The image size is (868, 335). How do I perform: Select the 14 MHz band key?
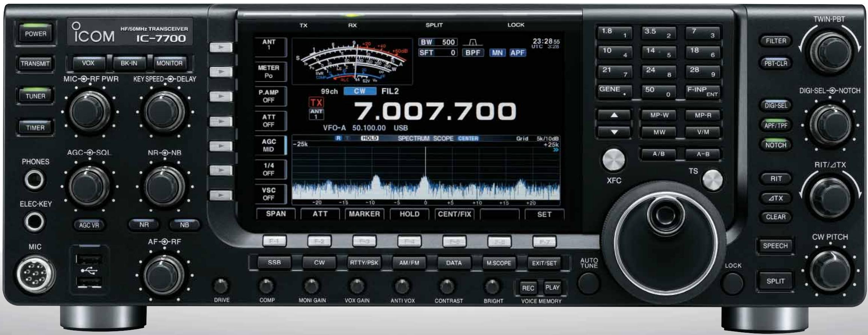coord(659,52)
